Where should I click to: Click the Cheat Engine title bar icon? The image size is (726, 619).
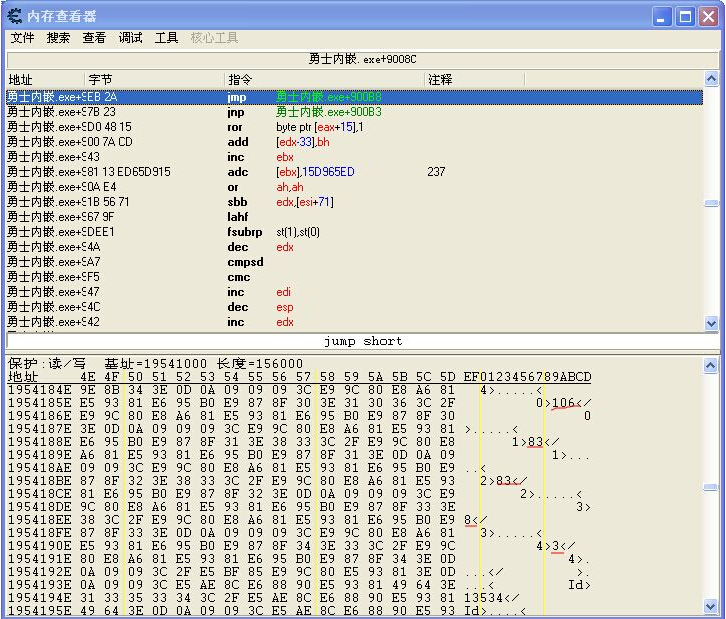pyautogui.click(x=14, y=15)
